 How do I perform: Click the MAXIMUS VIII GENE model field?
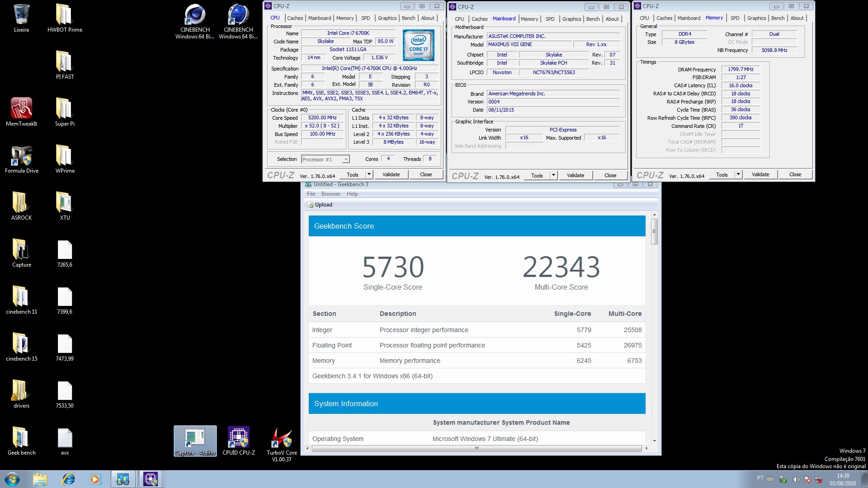pyautogui.click(x=529, y=44)
